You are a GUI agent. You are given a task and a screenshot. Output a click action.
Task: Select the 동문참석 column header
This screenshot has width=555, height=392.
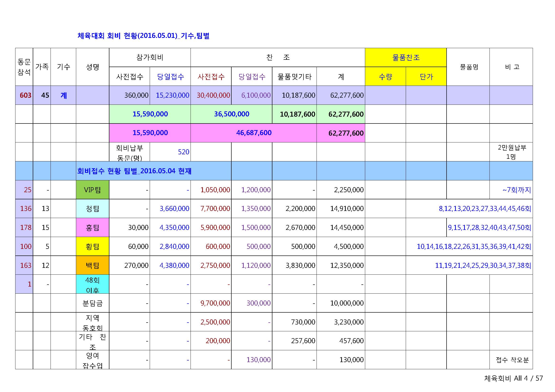24,67
